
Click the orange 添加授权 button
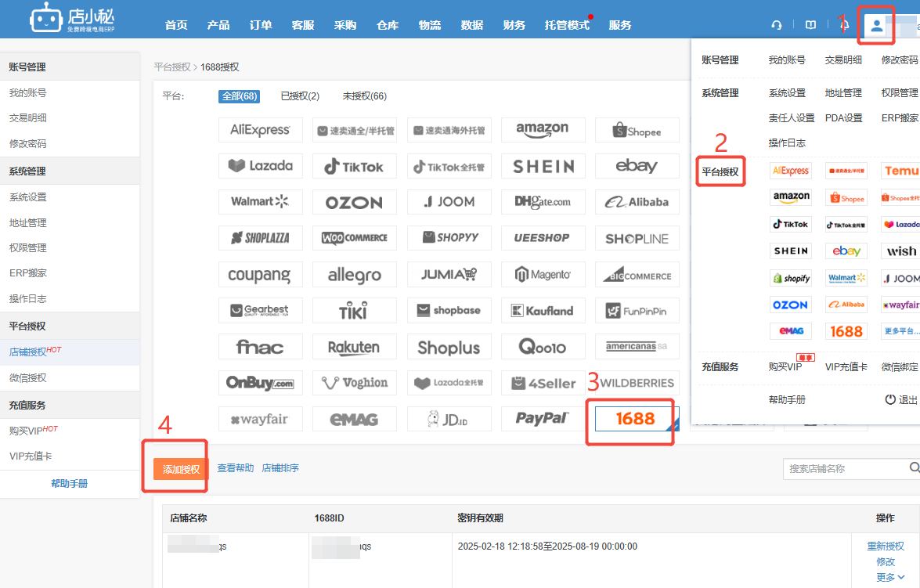coord(181,469)
